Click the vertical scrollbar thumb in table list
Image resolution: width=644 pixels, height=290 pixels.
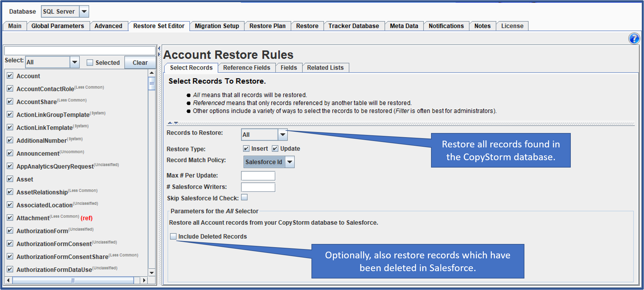point(152,83)
